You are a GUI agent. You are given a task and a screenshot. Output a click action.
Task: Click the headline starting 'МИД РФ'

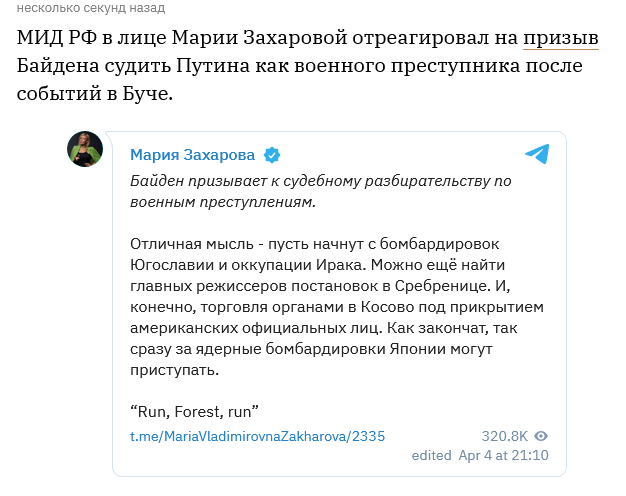307,65
